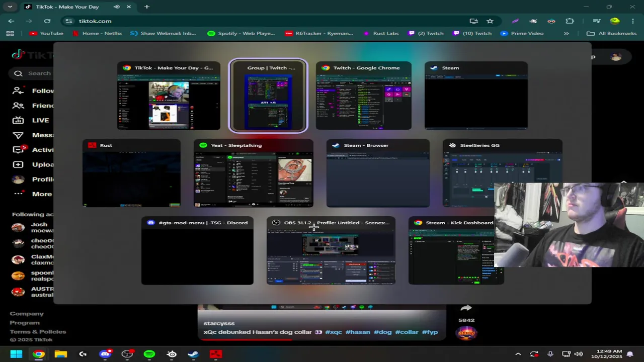Open the Shaw Webmail bookmark
644x362 pixels.
(x=163, y=33)
